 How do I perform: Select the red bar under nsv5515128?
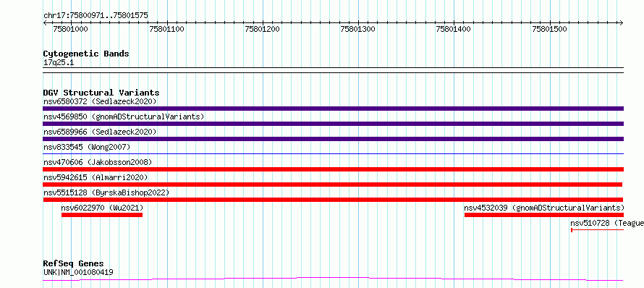click(x=333, y=200)
